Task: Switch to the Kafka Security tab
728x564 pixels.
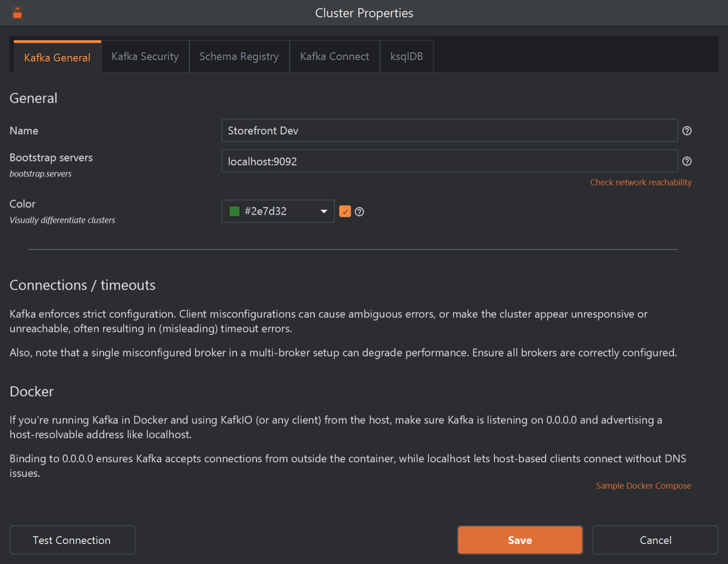Action: [x=145, y=56]
